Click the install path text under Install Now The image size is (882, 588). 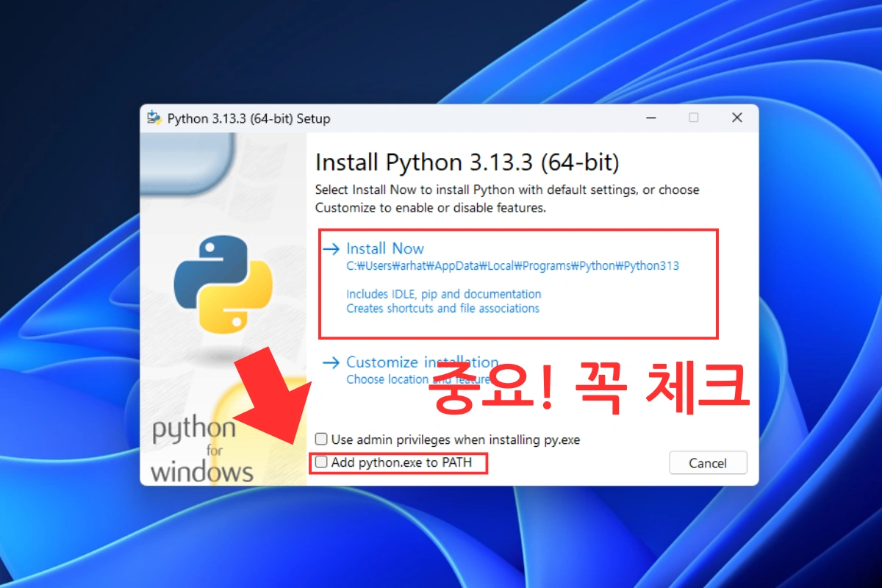click(512, 266)
